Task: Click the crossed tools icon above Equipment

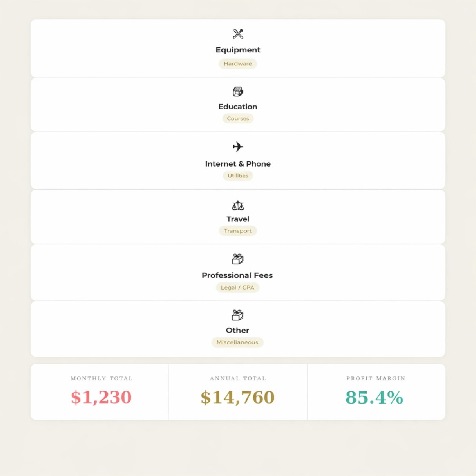Action: point(238,34)
